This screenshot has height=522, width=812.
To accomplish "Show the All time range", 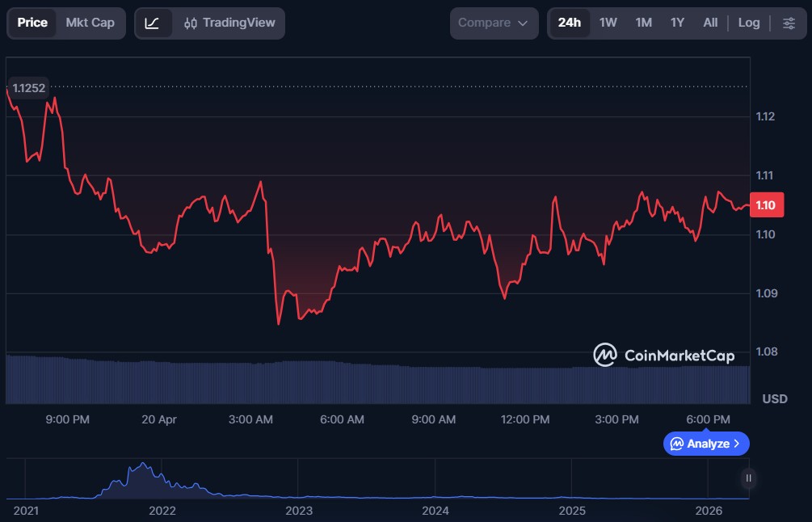I will tap(710, 23).
